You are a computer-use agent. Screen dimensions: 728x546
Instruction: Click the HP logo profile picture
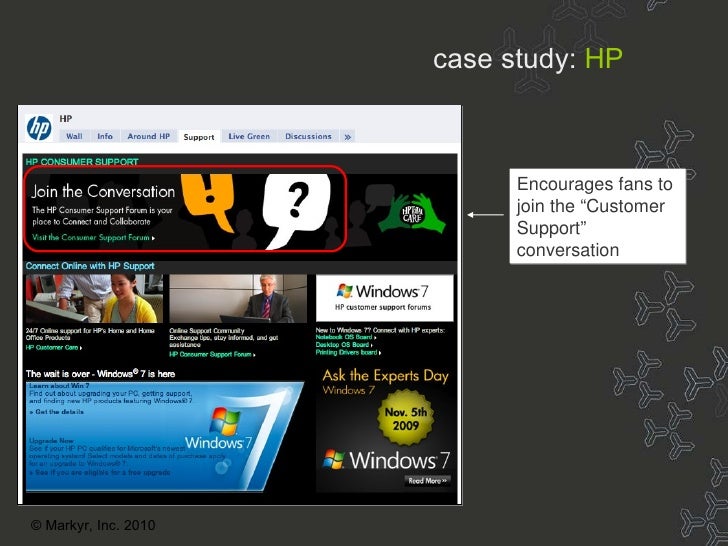point(39,127)
